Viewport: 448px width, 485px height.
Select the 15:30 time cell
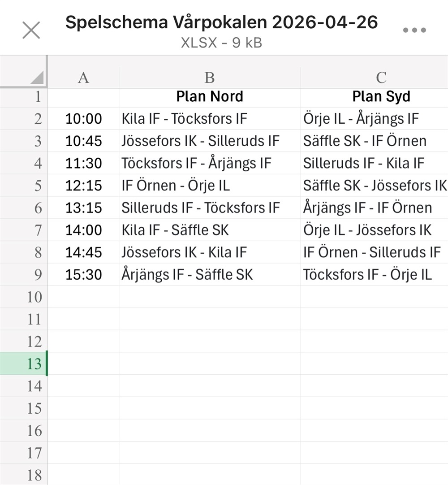(84, 274)
